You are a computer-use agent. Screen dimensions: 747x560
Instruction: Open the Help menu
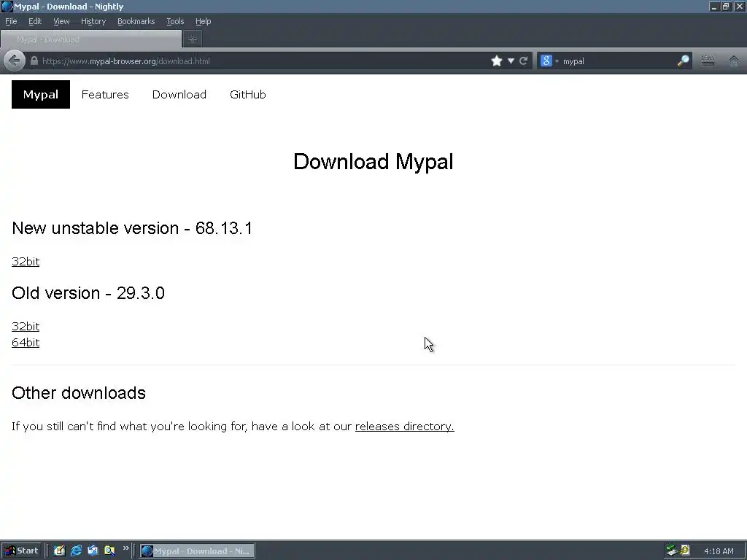[x=203, y=21]
